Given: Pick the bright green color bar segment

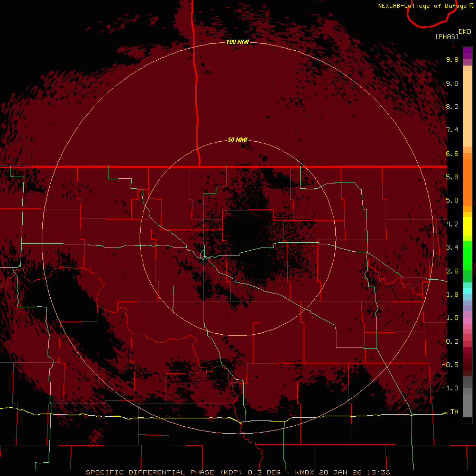Looking at the screenshot, I should pos(467,255).
